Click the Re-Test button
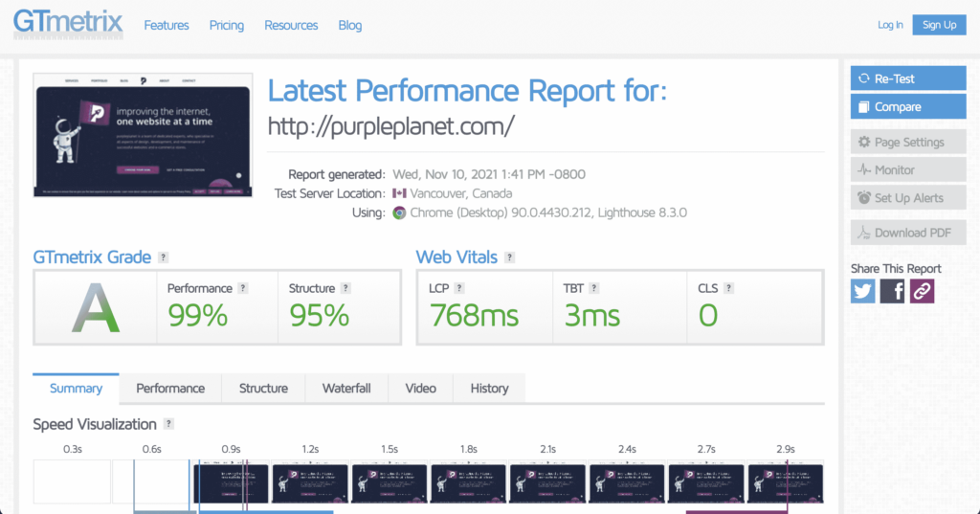 908,78
